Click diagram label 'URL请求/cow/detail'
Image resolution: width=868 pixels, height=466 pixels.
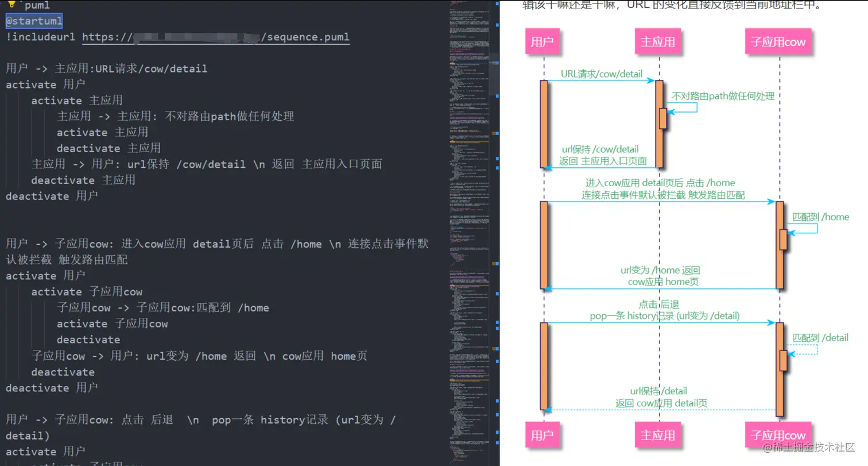click(x=602, y=74)
